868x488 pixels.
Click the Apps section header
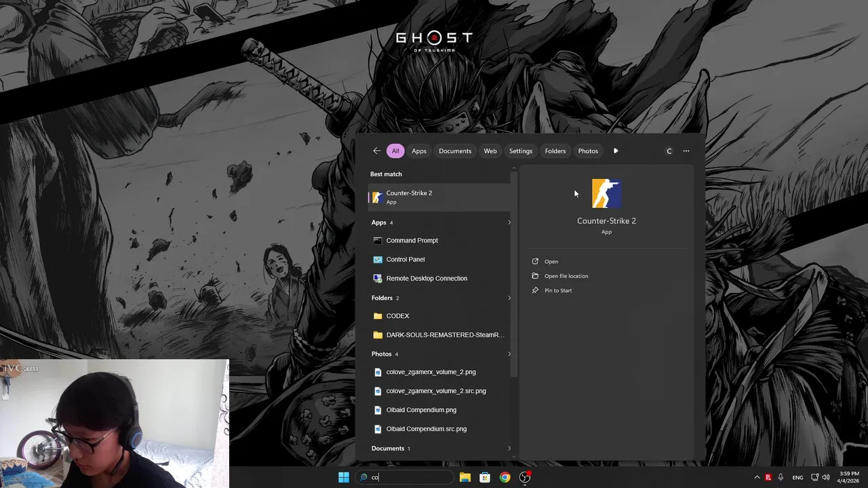(378, 222)
